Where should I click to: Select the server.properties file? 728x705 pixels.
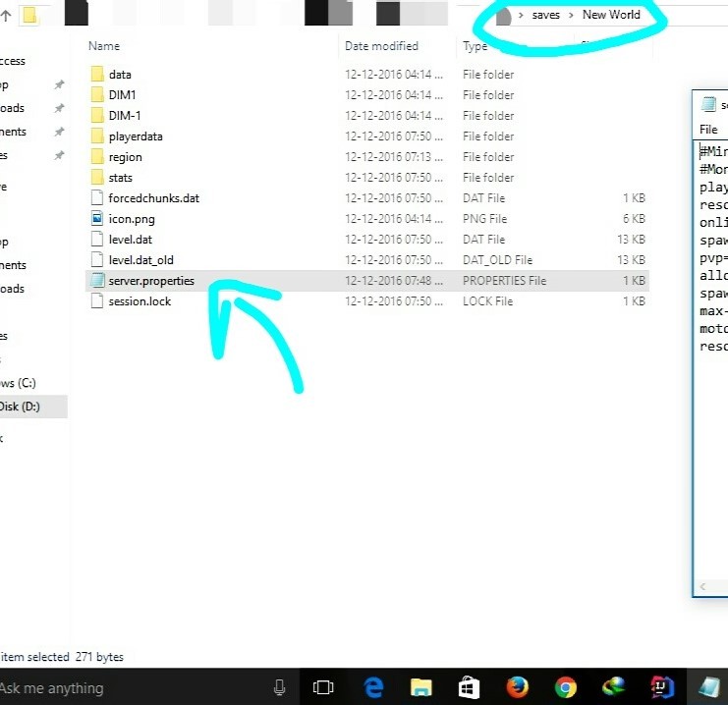(x=151, y=281)
